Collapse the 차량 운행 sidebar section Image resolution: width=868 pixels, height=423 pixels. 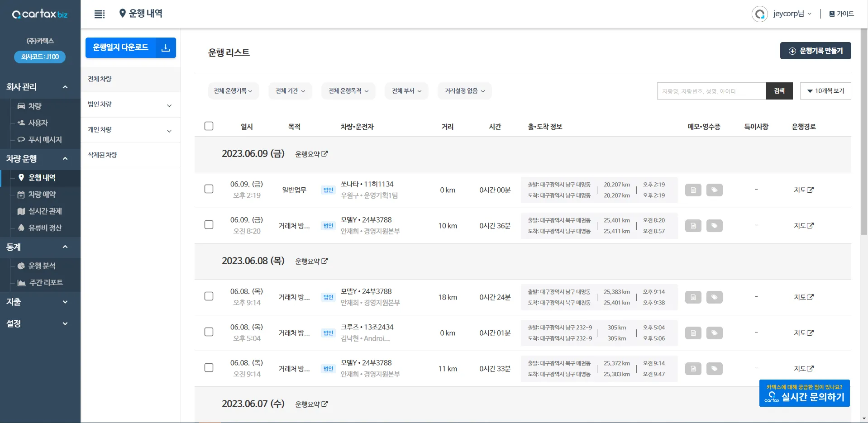[40, 159]
